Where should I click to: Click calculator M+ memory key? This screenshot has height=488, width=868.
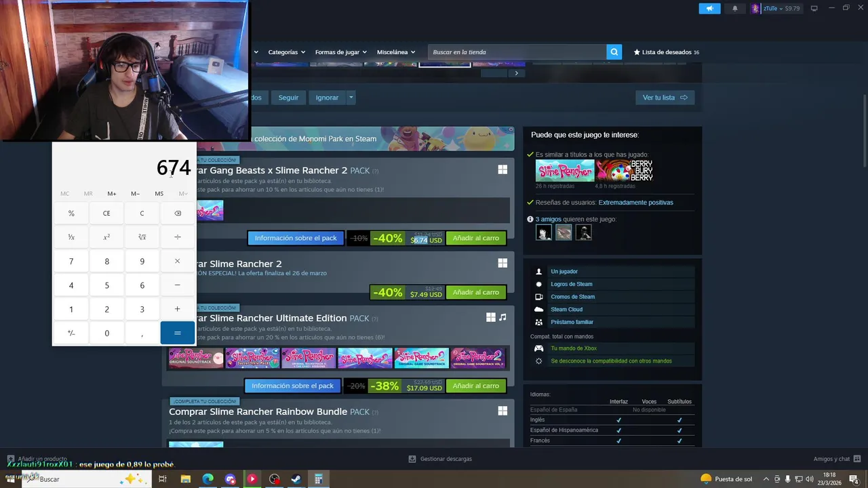pos(112,194)
